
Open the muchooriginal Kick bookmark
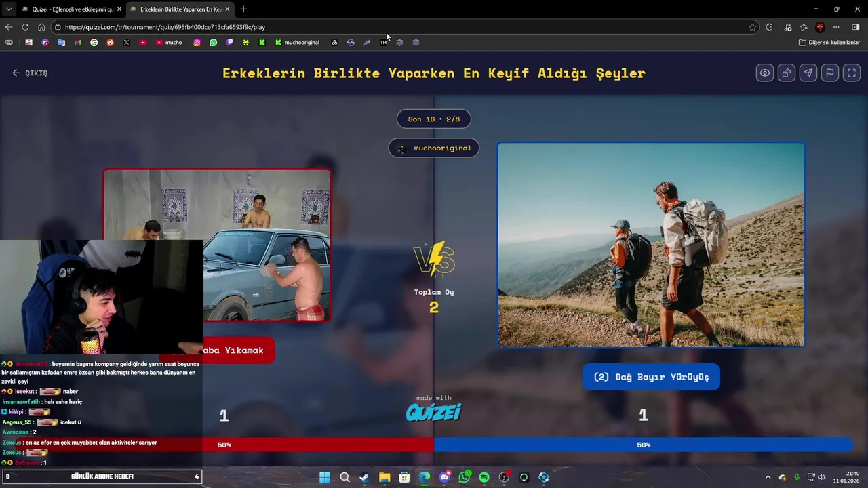click(x=297, y=42)
